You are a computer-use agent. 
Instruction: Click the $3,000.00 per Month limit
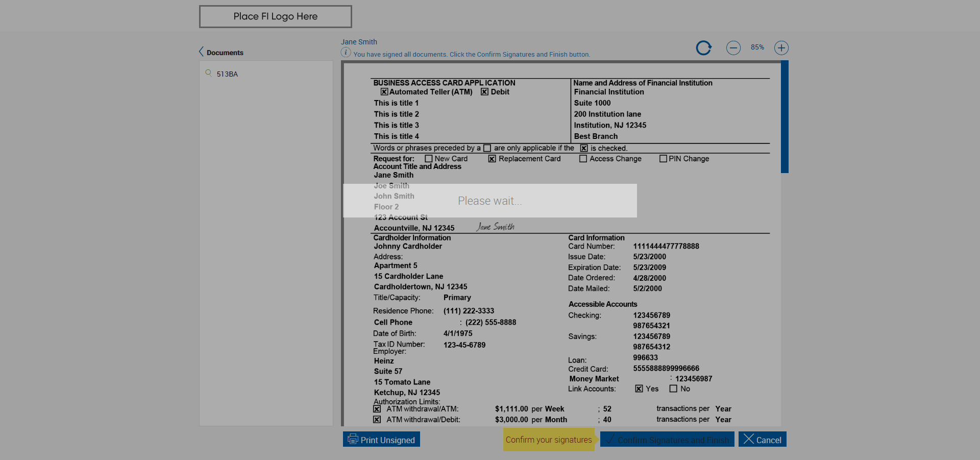coord(531,420)
